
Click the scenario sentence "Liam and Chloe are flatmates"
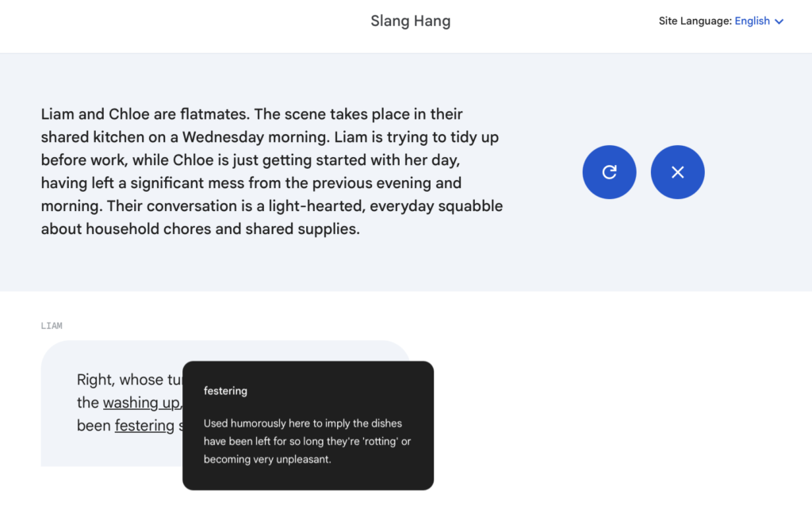click(144, 114)
